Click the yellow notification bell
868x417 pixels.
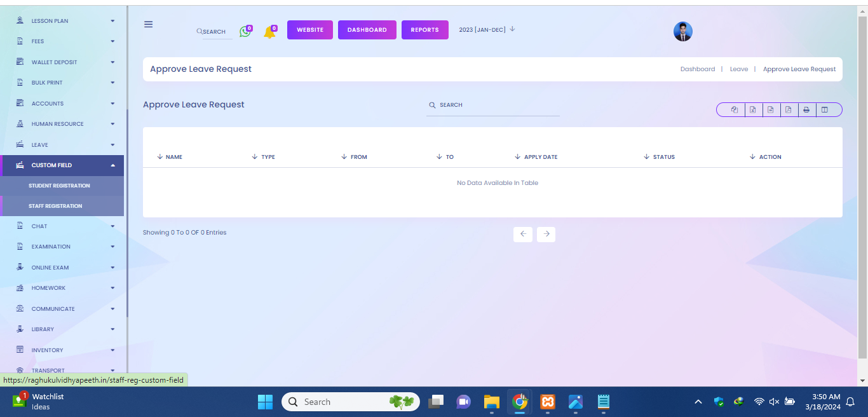(x=269, y=32)
